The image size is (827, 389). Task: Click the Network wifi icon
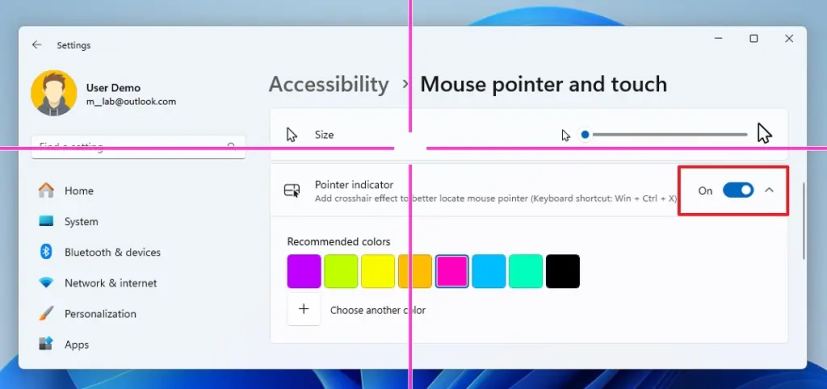[46, 283]
